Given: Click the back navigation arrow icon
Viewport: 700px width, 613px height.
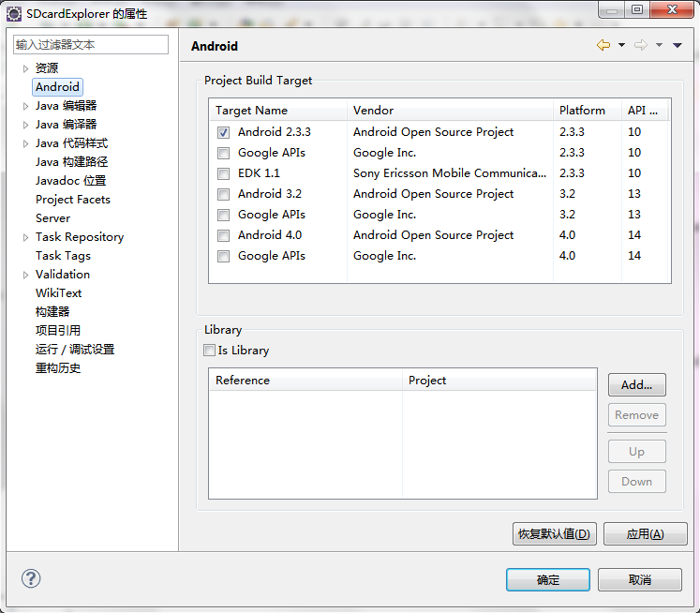Looking at the screenshot, I should click(603, 45).
